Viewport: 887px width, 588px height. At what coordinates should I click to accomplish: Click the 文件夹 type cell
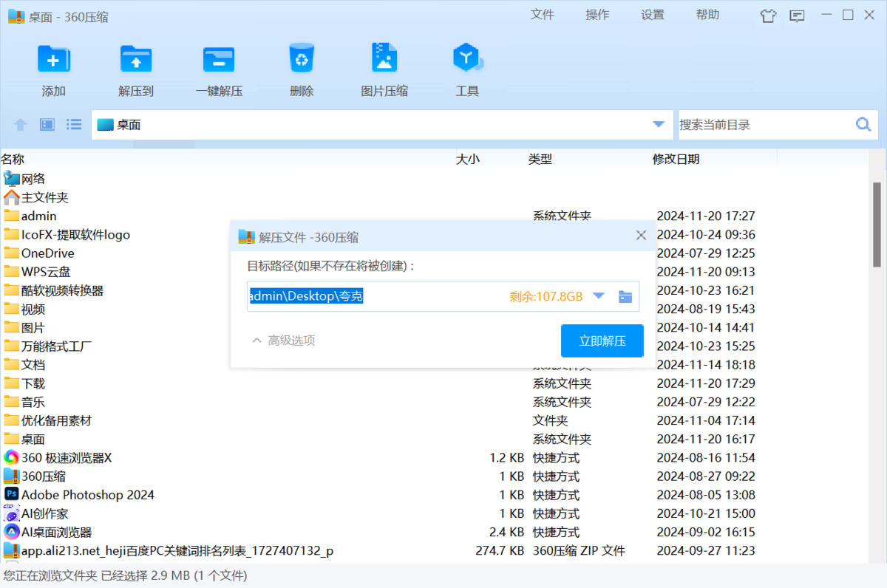pos(551,421)
